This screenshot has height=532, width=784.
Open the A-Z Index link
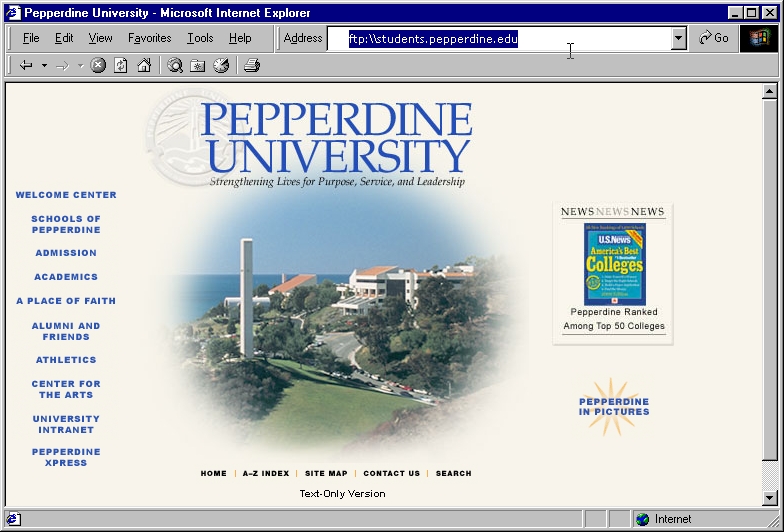tap(266, 474)
